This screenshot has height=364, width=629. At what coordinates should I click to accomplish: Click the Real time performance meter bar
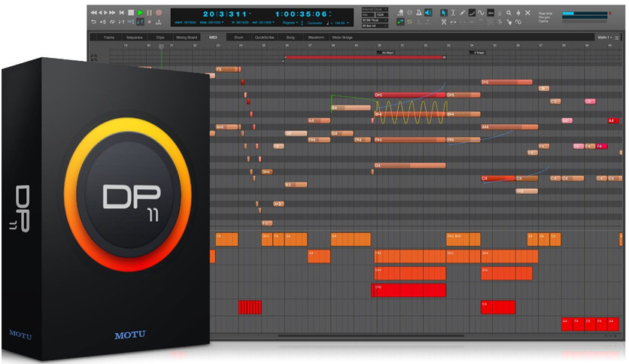tap(585, 14)
